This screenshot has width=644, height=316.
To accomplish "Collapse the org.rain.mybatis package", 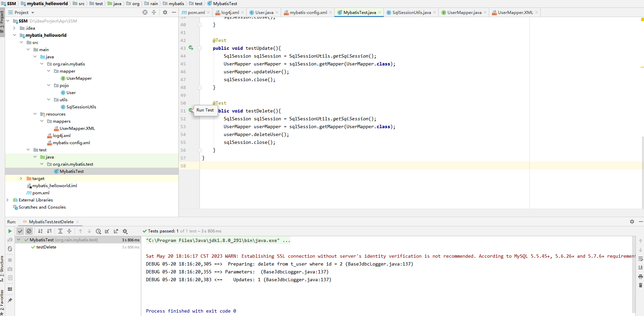I will (42, 64).
